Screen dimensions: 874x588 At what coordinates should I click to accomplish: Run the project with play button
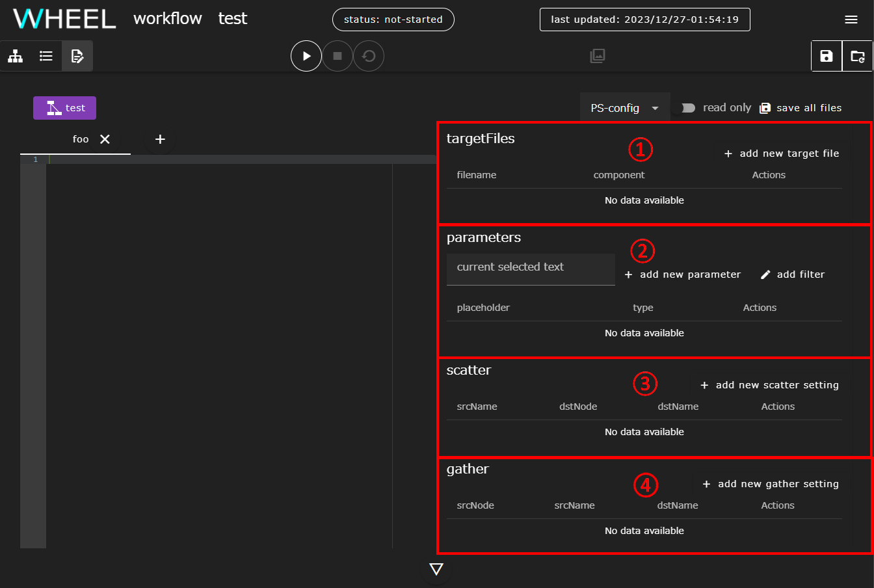tap(306, 56)
